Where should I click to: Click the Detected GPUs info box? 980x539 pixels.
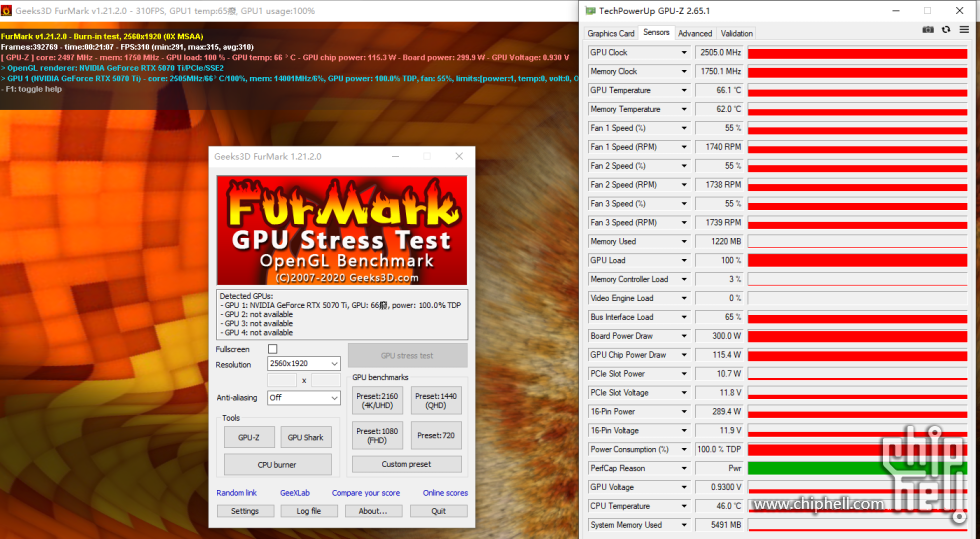click(x=342, y=314)
